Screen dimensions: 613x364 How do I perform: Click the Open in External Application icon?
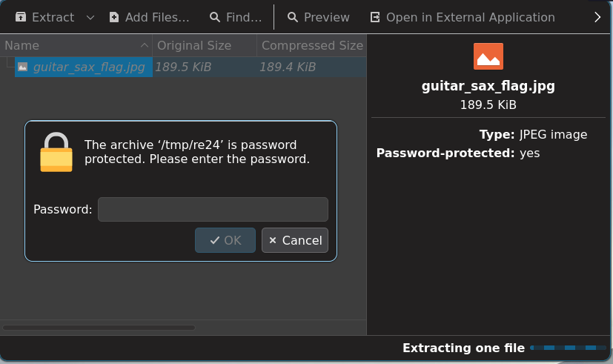coord(375,17)
